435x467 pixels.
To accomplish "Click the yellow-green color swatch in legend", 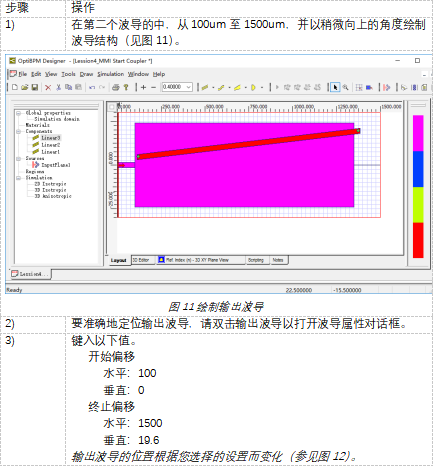I will 418,205.
